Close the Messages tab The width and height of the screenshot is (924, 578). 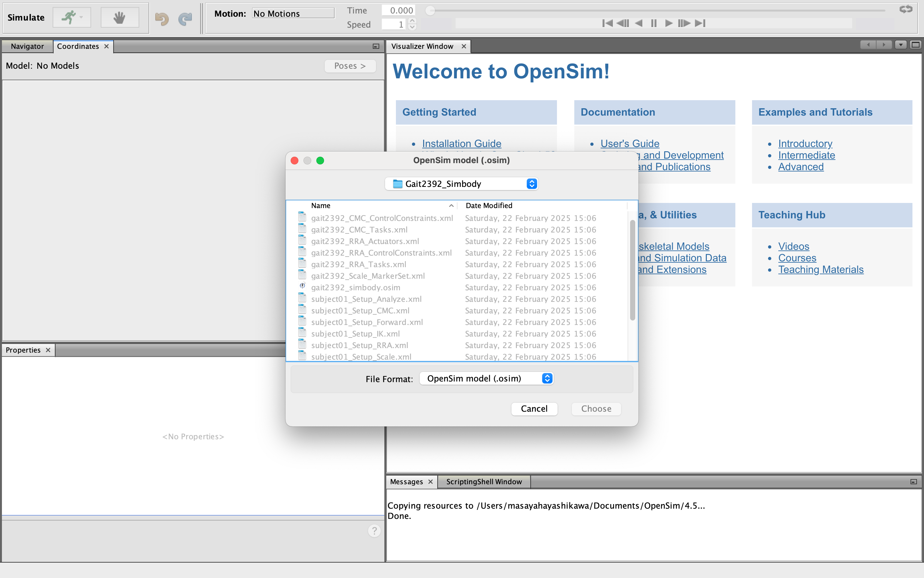click(430, 482)
